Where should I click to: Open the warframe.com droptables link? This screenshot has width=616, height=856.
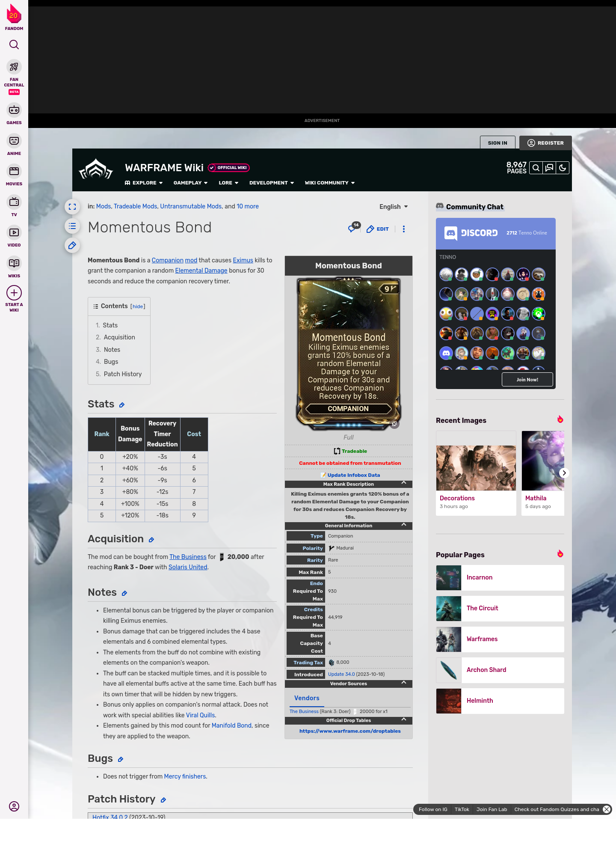350,731
